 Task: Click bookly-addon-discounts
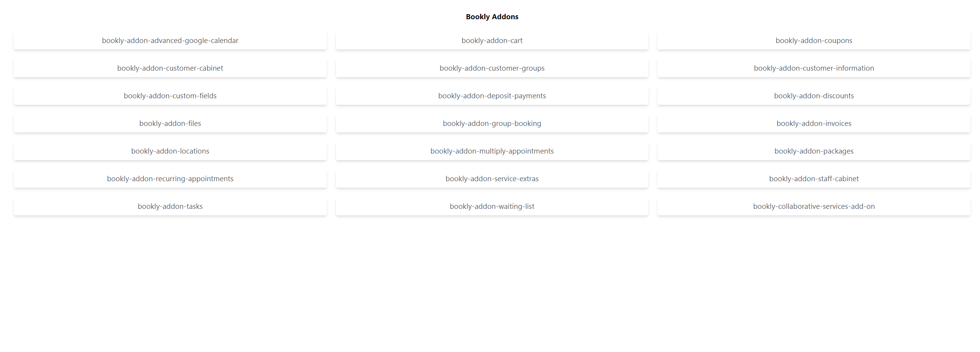coord(814,96)
